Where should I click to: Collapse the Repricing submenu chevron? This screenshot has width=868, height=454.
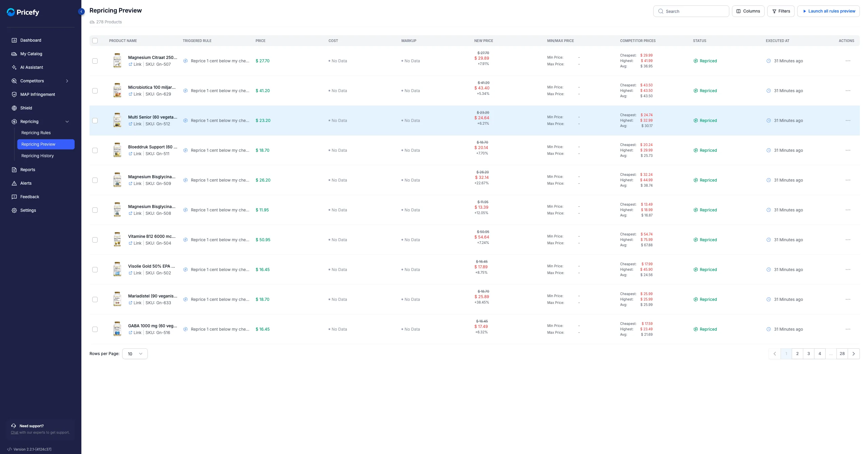pyautogui.click(x=67, y=122)
